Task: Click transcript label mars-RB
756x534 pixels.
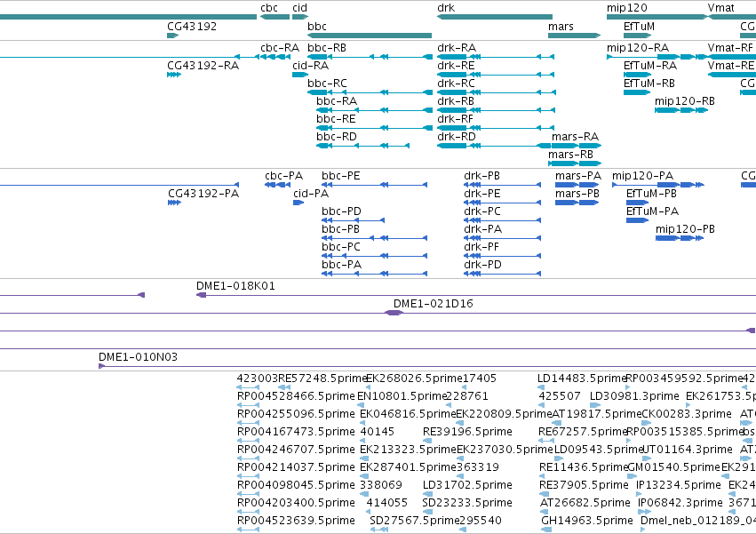Action: coord(571,155)
